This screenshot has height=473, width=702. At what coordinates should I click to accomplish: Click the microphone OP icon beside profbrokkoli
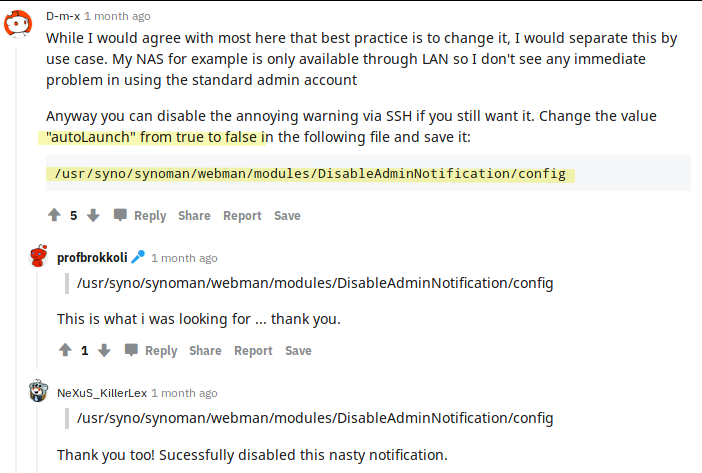[x=138, y=257]
